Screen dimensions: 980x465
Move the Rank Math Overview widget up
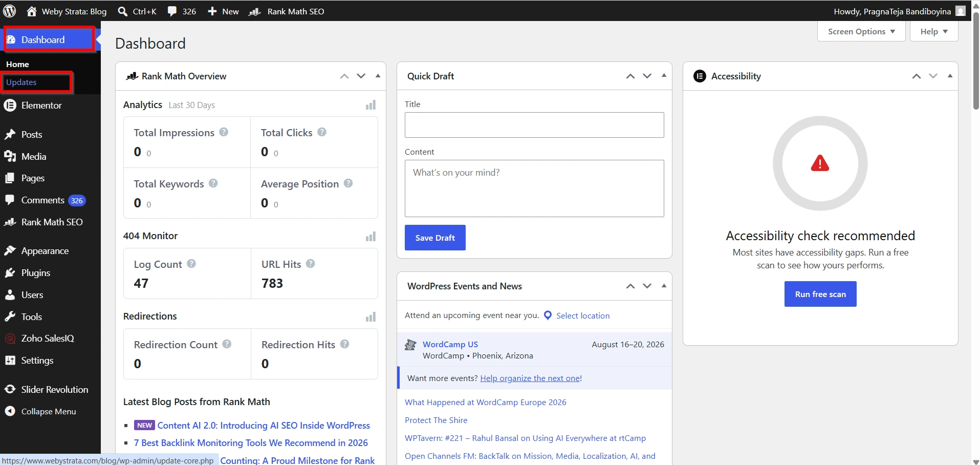tap(344, 76)
